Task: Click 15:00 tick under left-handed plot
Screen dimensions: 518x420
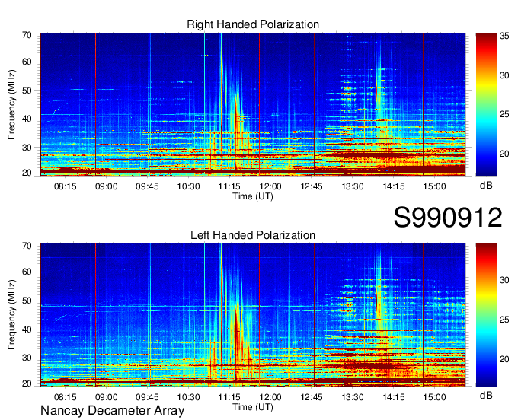Action: point(434,397)
